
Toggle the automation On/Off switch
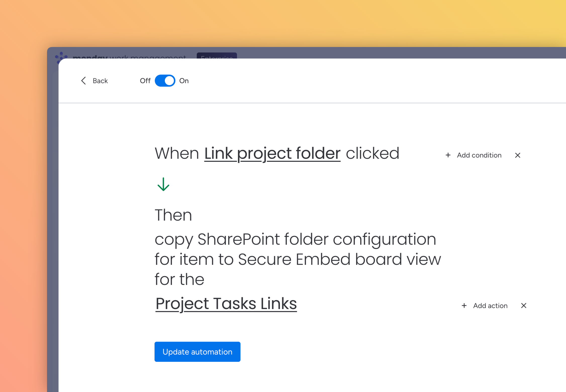pyautogui.click(x=165, y=81)
